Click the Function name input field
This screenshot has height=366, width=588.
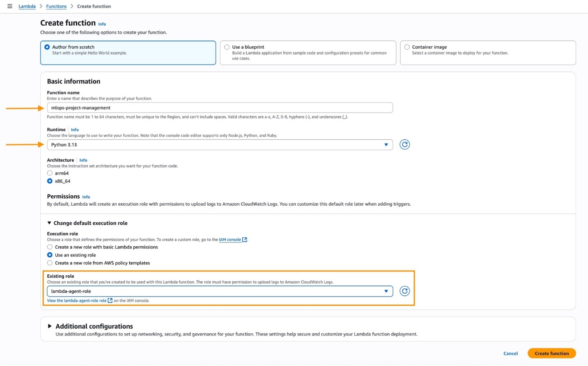click(220, 107)
